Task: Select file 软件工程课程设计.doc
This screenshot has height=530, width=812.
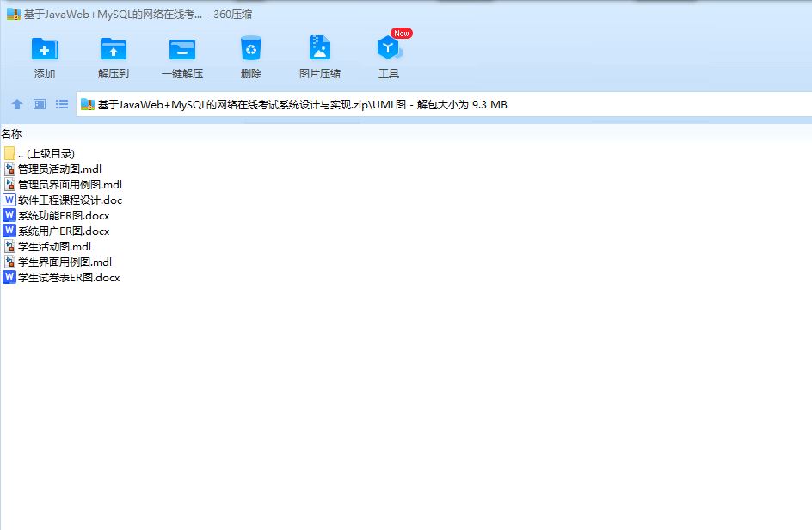Action: (63, 200)
